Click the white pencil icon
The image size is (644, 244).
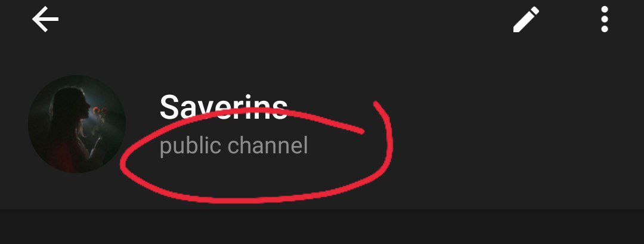(526, 19)
